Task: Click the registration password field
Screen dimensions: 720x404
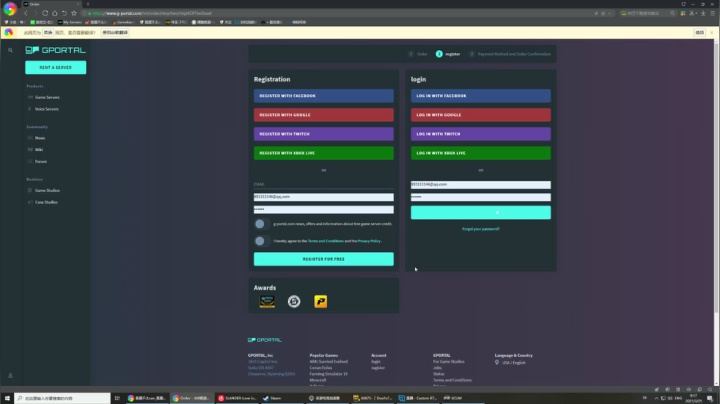Action: [x=324, y=209]
